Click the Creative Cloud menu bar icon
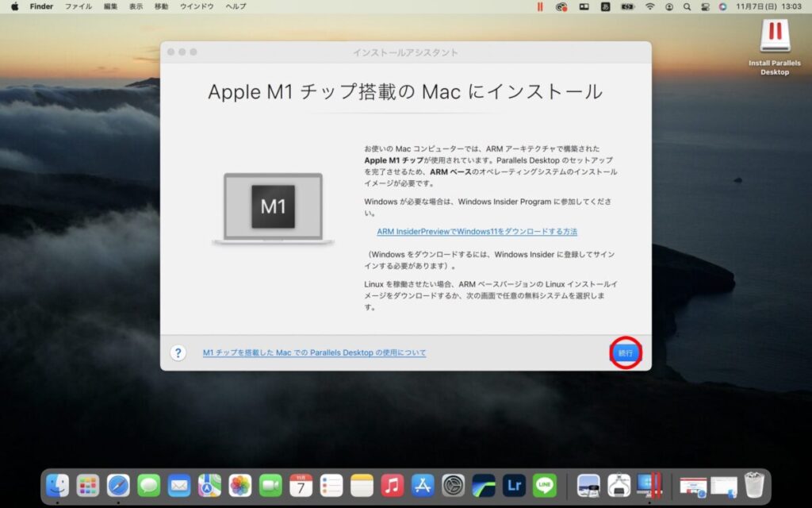The height and width of the screenshot is (508, 812). (x=561, y=6)
